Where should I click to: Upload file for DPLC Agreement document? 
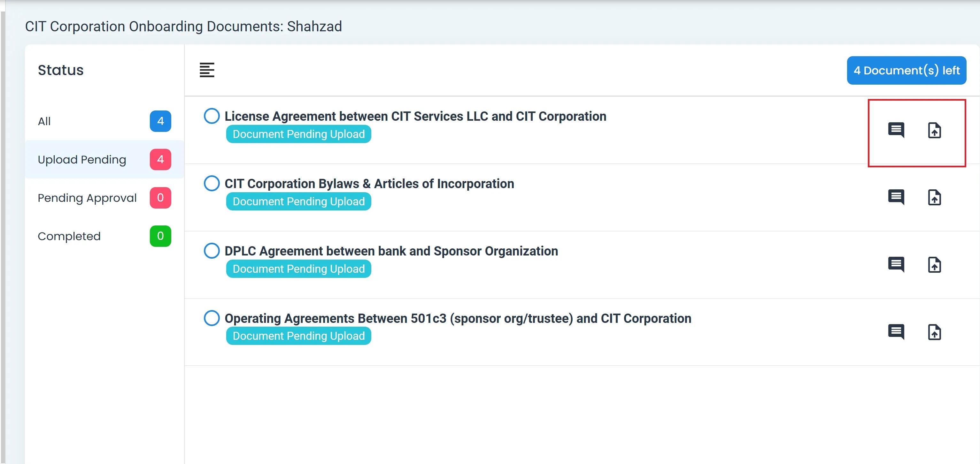(x=934, y=265)
